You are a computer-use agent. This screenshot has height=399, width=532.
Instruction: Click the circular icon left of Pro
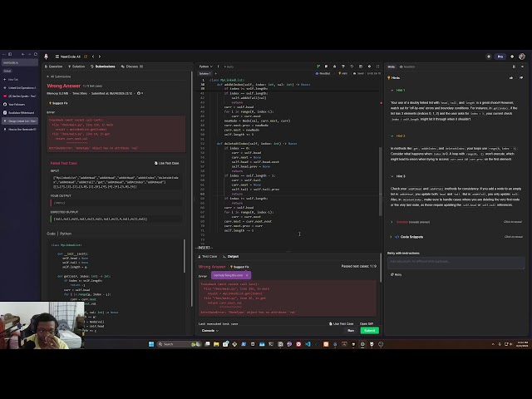pos(489,57)
